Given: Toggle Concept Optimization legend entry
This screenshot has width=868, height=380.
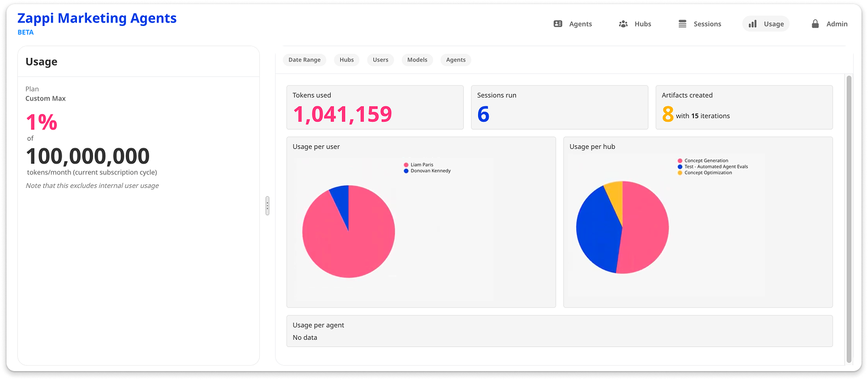Looking at the screenshot, I should click(x=705, y=173).
